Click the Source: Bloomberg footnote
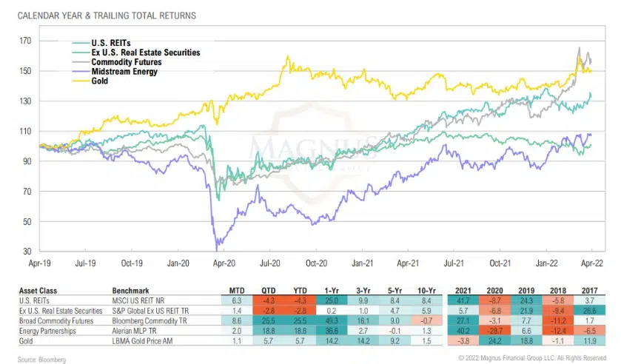621x364 pixels. tap(38, 358)
